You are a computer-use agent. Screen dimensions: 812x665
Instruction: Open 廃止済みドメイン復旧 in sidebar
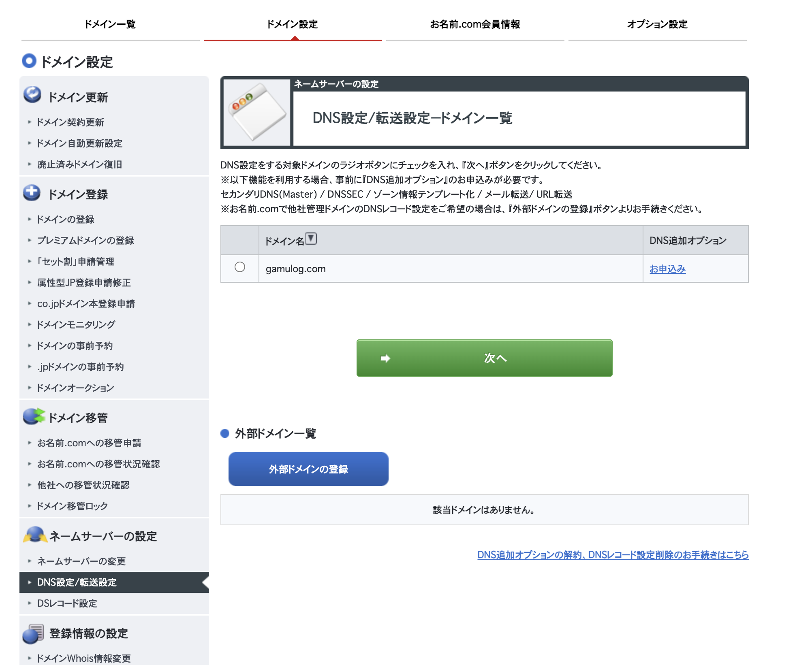pos(79,164)
